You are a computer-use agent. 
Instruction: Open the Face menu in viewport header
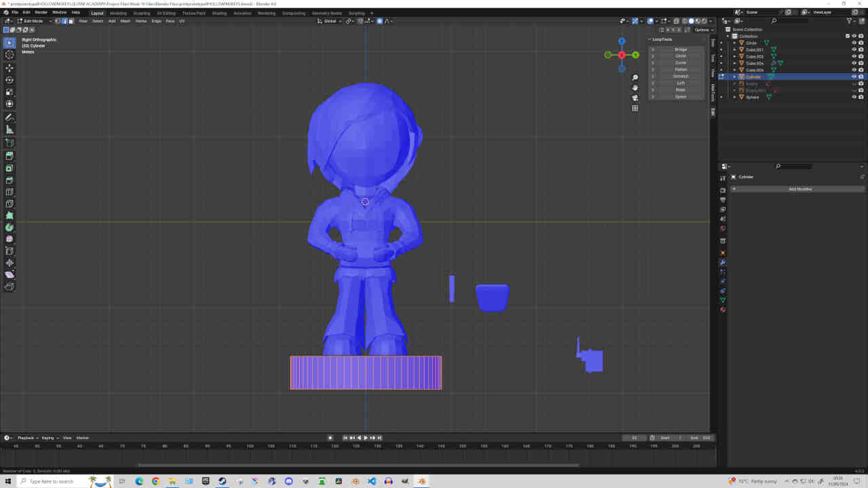pyautogui.click(x=170, y=21)
